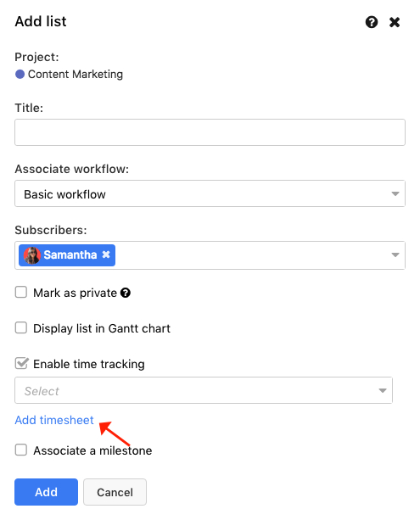Focus the Title input field

(210, 132)
